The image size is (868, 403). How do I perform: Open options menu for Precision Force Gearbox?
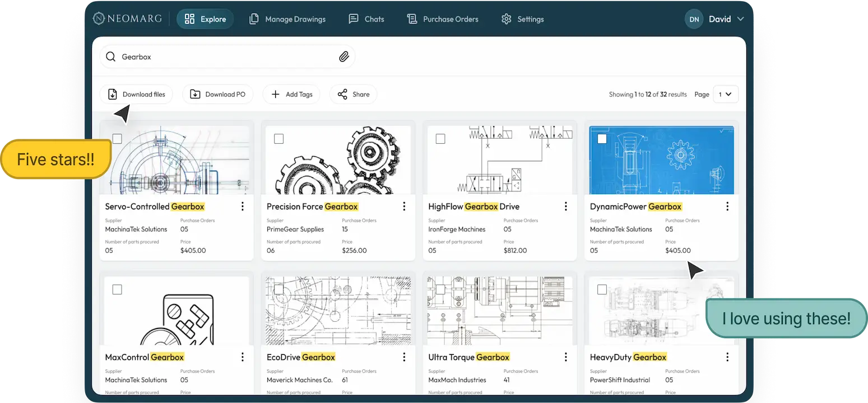(x=404, y=206)
